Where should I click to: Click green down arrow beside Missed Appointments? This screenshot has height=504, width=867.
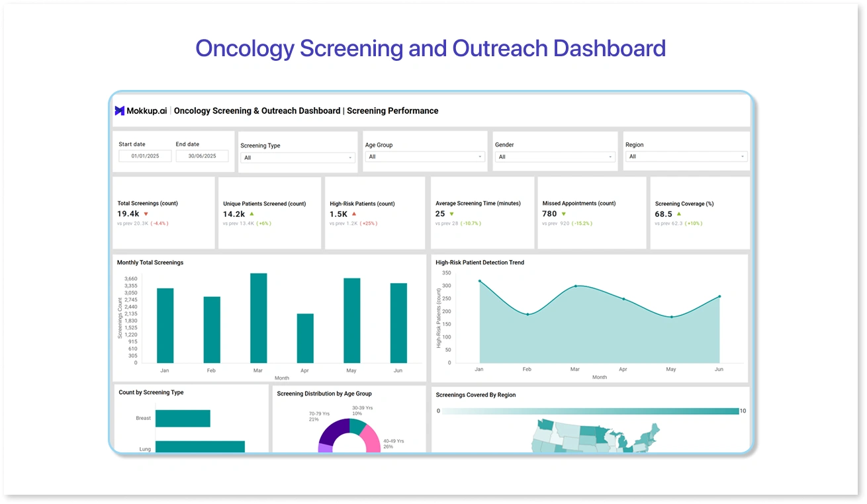click(x=564, y=214)
